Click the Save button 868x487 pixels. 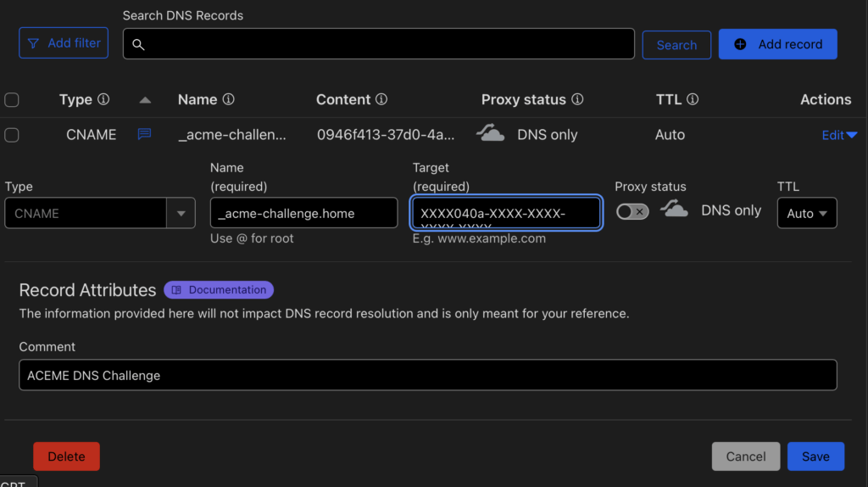tap(815, 456)
